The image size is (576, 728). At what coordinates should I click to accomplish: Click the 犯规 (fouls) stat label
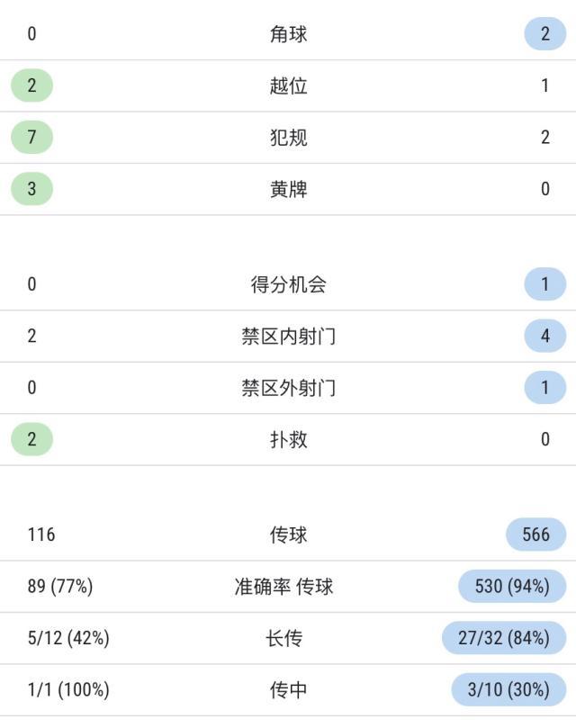click(288, 138)
